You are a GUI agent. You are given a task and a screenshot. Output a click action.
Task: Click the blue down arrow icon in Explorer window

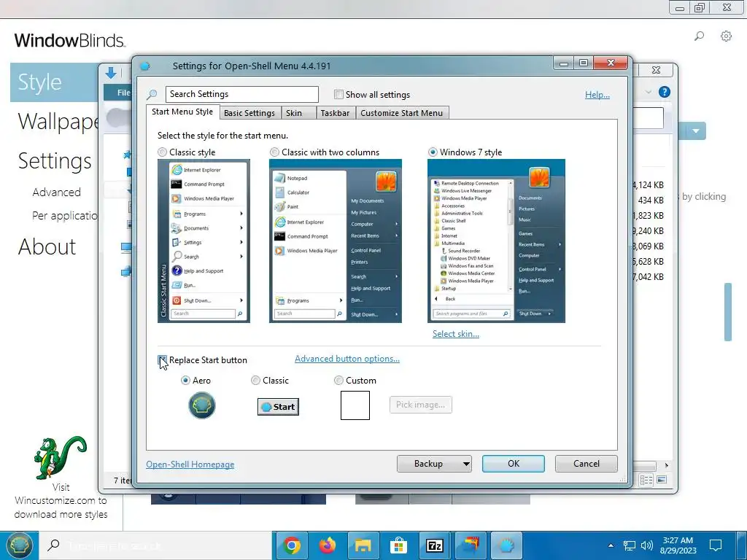pyautogui.click(x=111, y=73)
